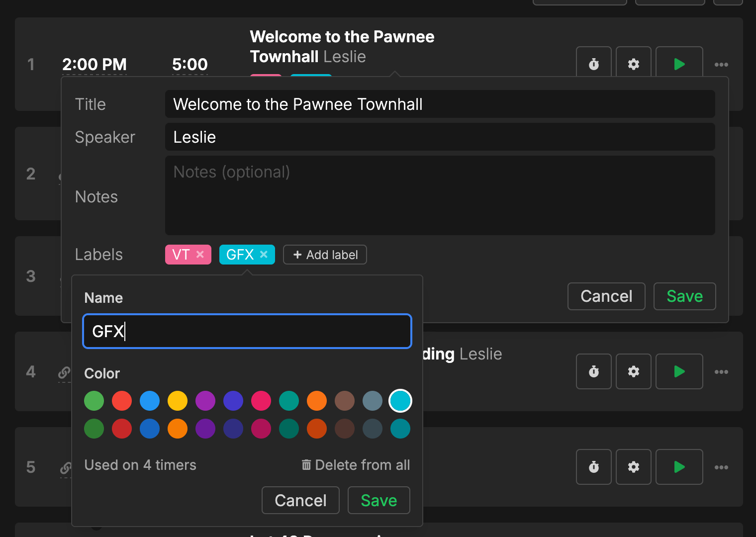
Task: Cancel the timer edit dialog
Action: [606, 296]
